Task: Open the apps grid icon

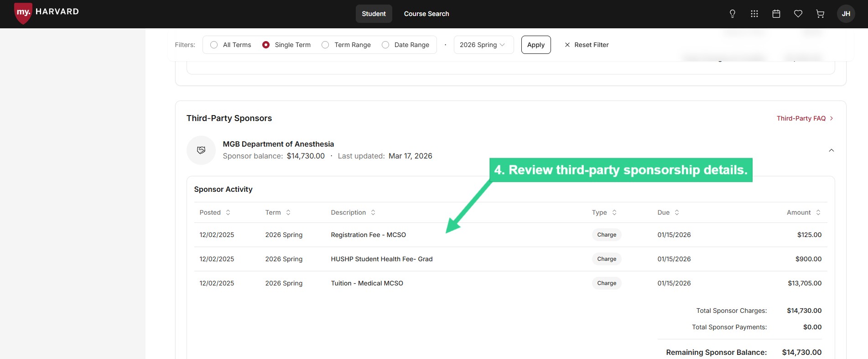Action: click(754, 14)
